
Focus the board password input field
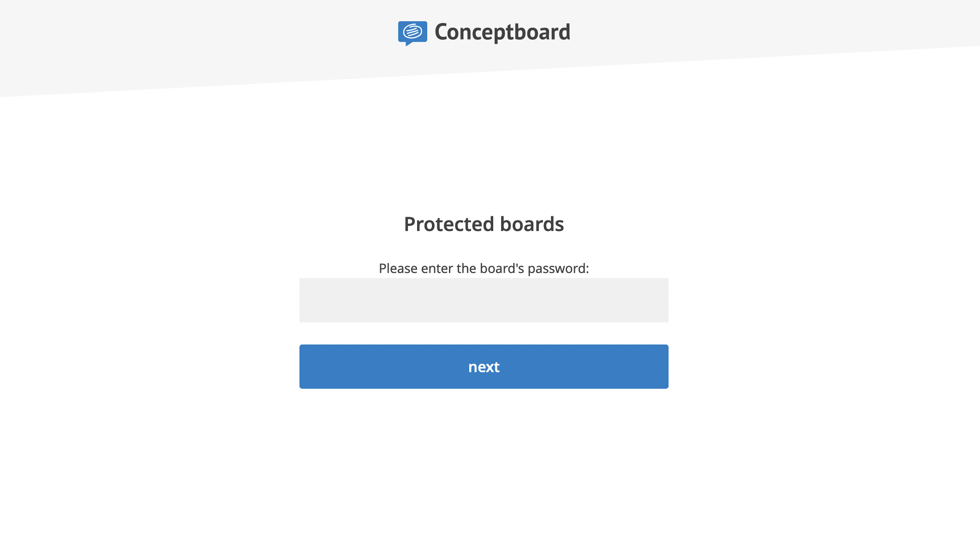pos(484,300)
